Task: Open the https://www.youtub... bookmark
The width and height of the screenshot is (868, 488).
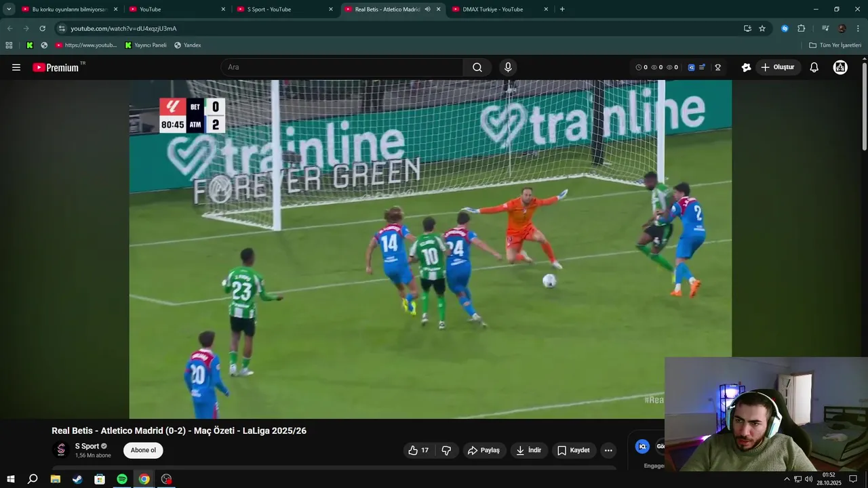Action: click(x=86, y=45)
